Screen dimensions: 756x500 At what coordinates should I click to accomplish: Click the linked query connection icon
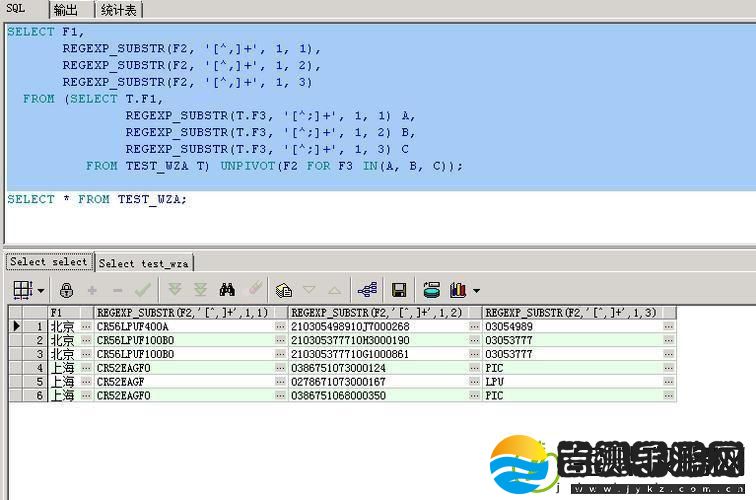click(367, 290)
